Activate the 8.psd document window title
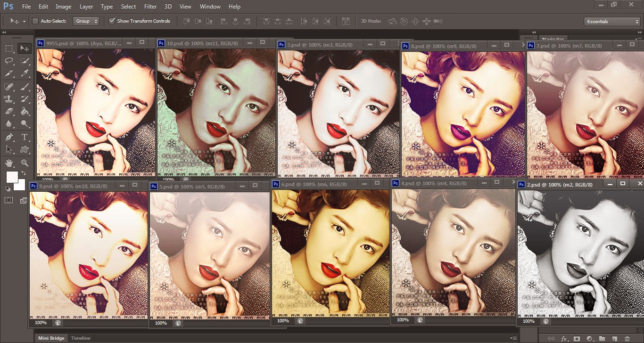 coord(444,46)
